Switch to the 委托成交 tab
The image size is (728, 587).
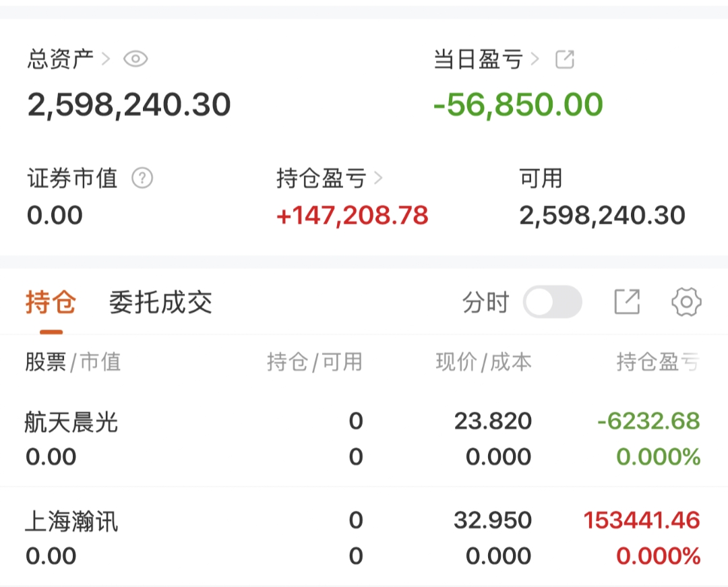(x=160, y=303)
